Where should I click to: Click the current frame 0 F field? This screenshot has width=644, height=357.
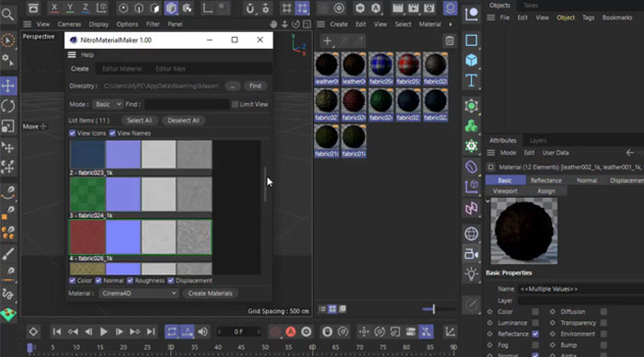pyautogui.click(x=238, y=331)
